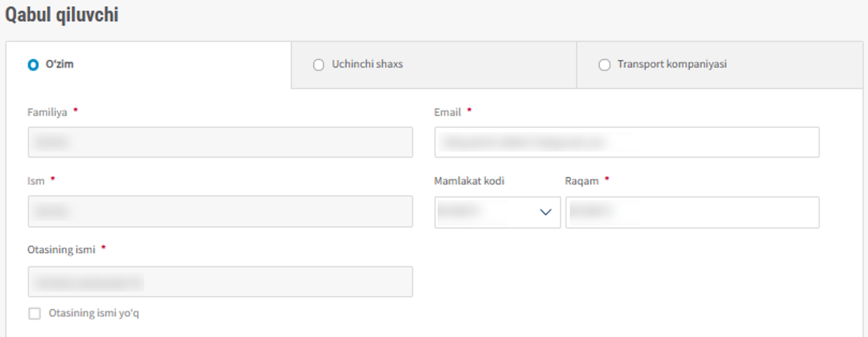The width and height of the screenshot is (868, 337).
Task: Switch to the Uchinchi shaxs tab
Action: click(433, 65)
